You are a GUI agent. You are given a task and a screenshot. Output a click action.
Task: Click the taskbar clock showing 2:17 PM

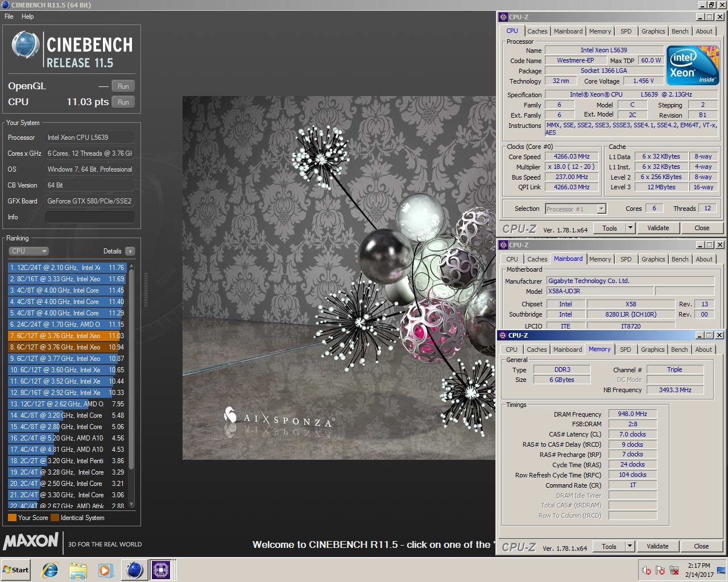(x=699, y=570)
